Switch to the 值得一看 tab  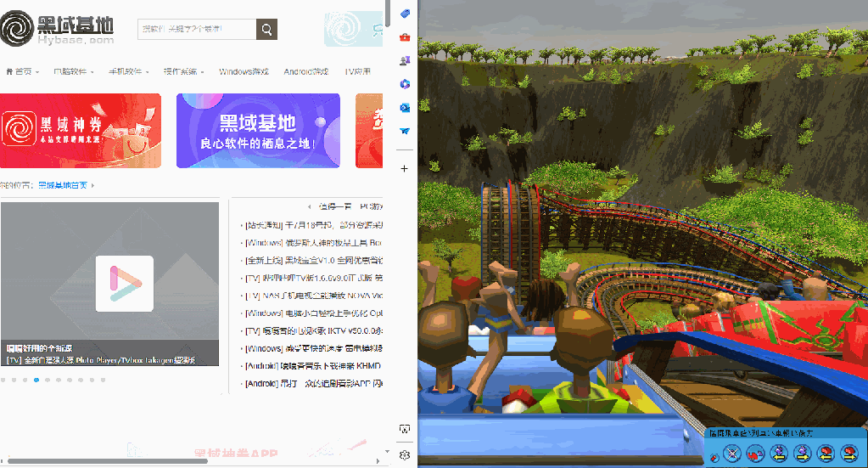(335, 206)
